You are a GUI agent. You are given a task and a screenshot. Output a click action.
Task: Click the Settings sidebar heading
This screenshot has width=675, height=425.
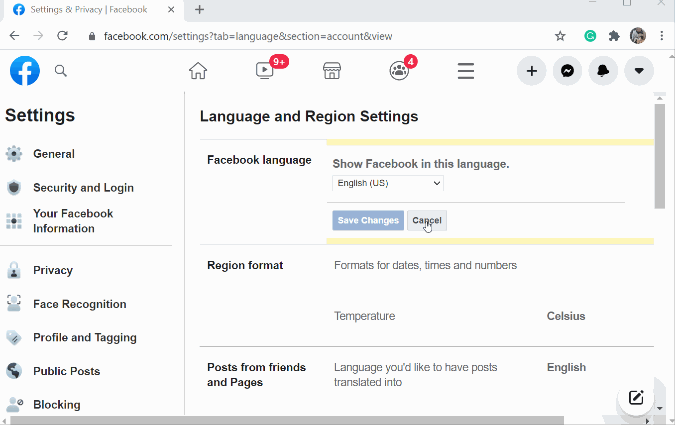point(40,115)
